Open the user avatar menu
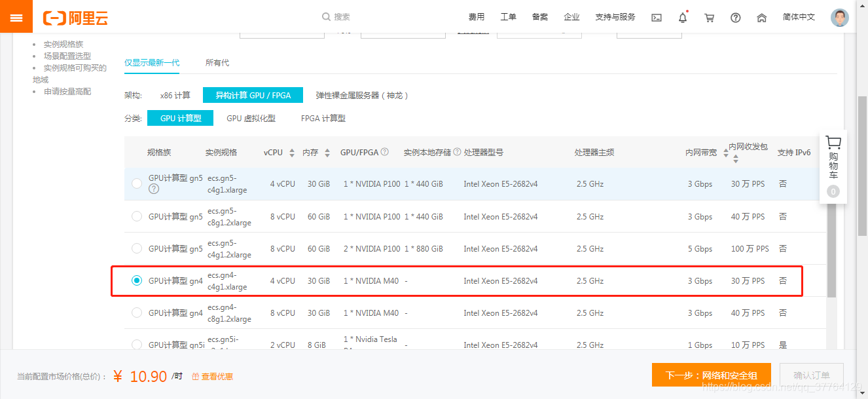 [839, 18]
